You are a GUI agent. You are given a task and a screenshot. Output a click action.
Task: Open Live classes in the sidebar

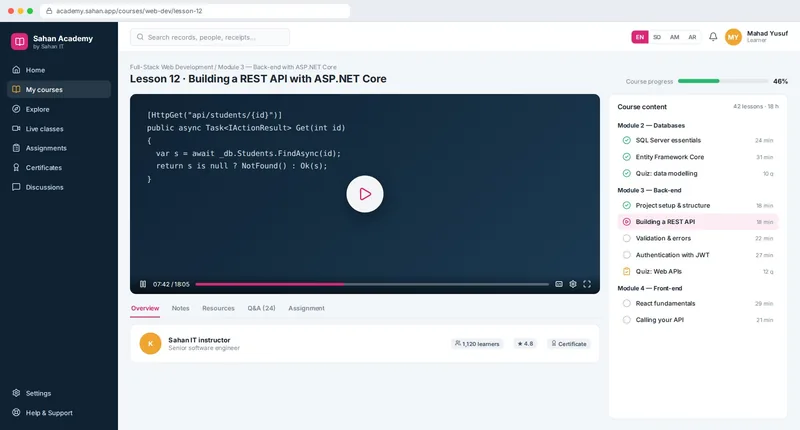coord(59,129)
